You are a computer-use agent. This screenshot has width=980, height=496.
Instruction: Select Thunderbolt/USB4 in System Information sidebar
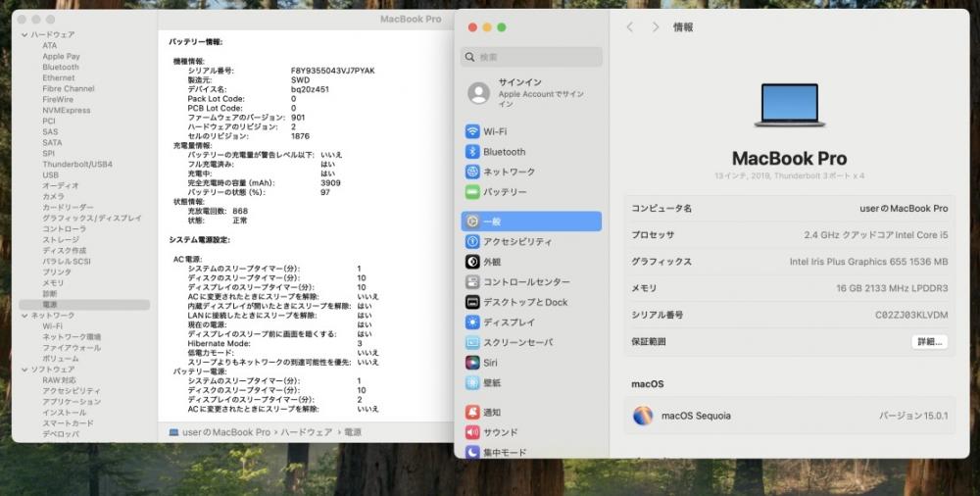(77, 165)
